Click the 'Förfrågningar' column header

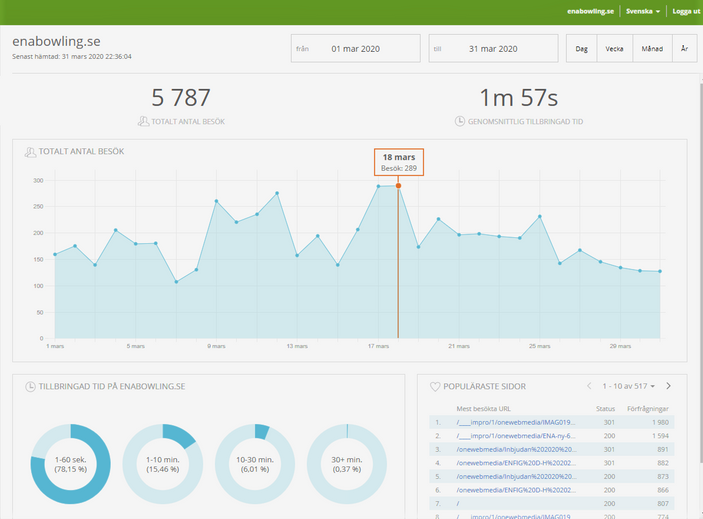pyautogui.click(x=647, y=409)
